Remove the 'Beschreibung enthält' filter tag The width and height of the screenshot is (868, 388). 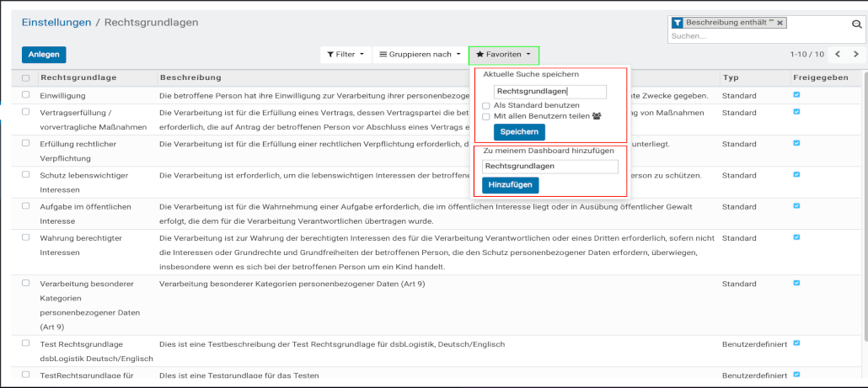(x=780, y=22)
